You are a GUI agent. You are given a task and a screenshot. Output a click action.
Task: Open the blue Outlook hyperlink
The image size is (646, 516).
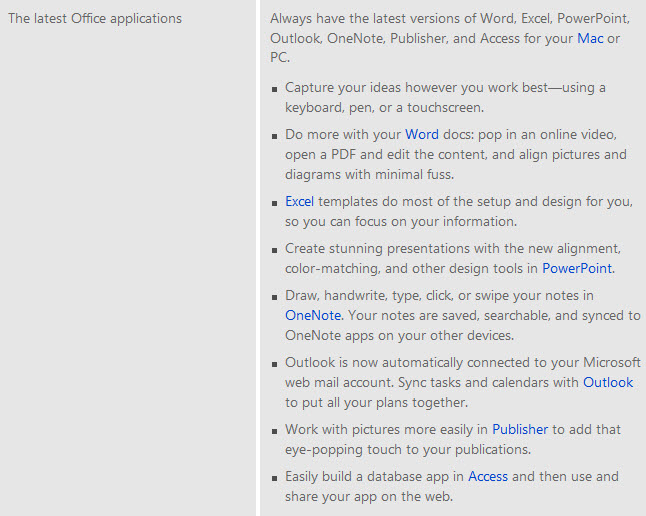click(608, 382)
